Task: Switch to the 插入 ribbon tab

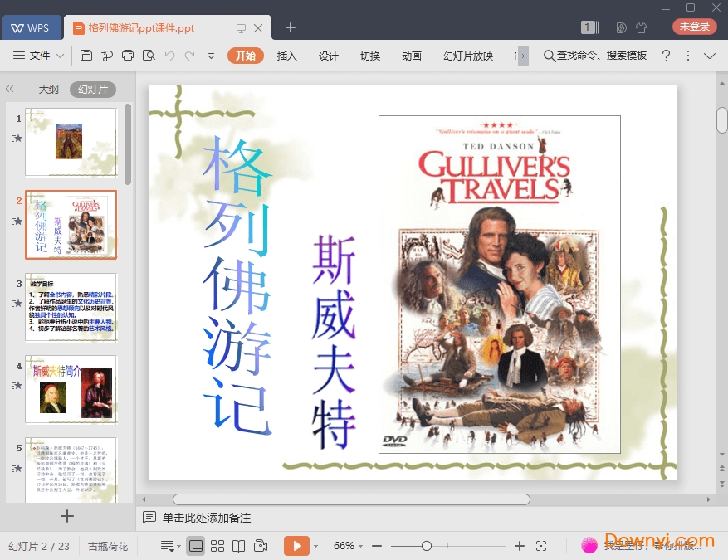Action: 286,56
